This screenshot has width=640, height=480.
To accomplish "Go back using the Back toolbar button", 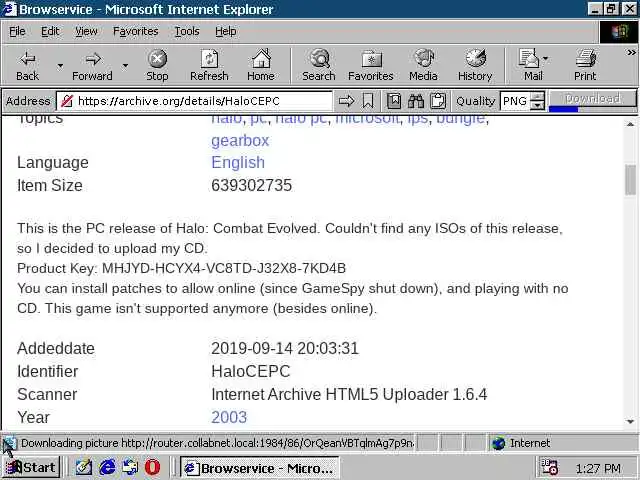I will 27,66.
